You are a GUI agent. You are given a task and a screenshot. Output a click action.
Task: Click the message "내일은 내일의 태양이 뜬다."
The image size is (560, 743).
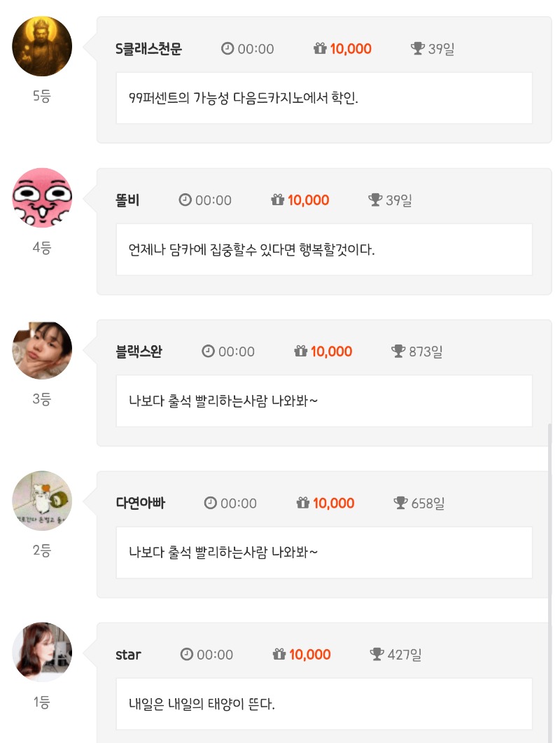pos(202,704)
